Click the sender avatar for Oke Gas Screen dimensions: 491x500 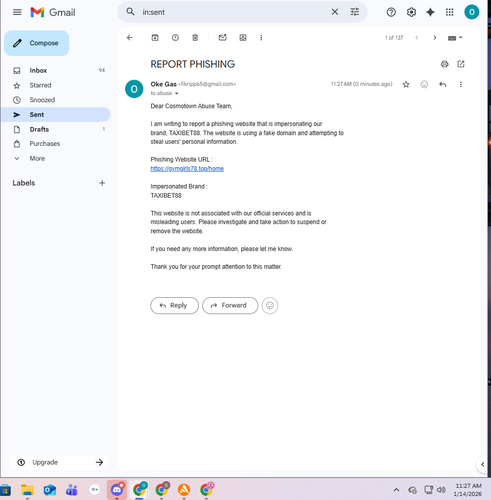tap(134, 89)
